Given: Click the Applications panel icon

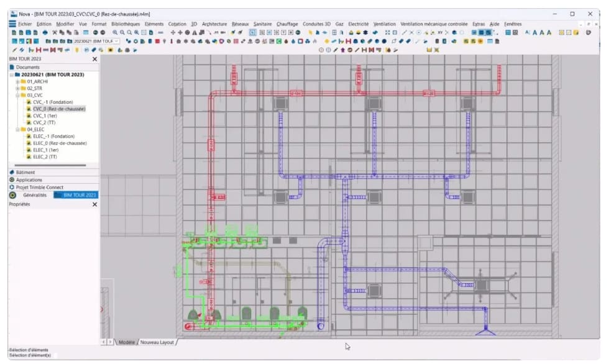Looking at the screenshot, I should [x=12, y=180].
